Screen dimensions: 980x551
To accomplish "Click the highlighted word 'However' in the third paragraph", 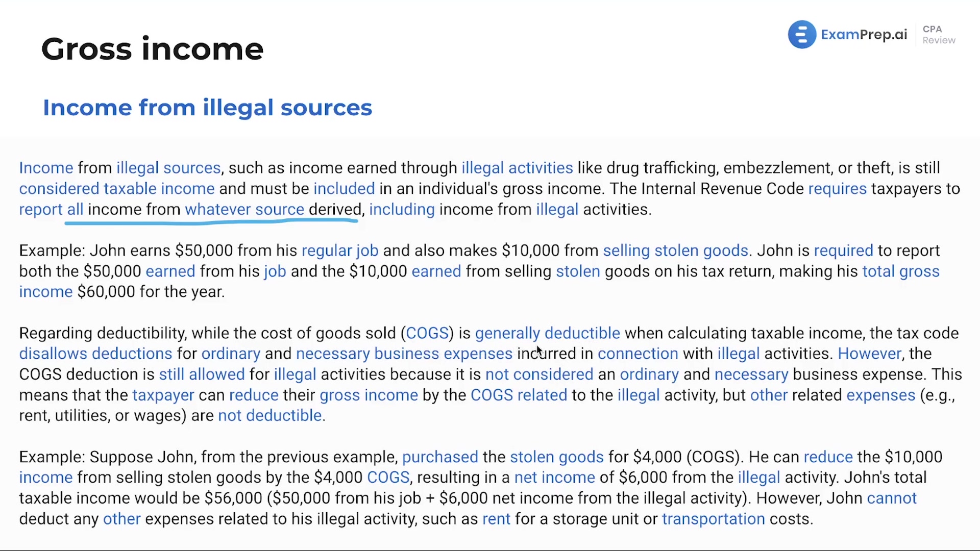I will click(870, 354).
